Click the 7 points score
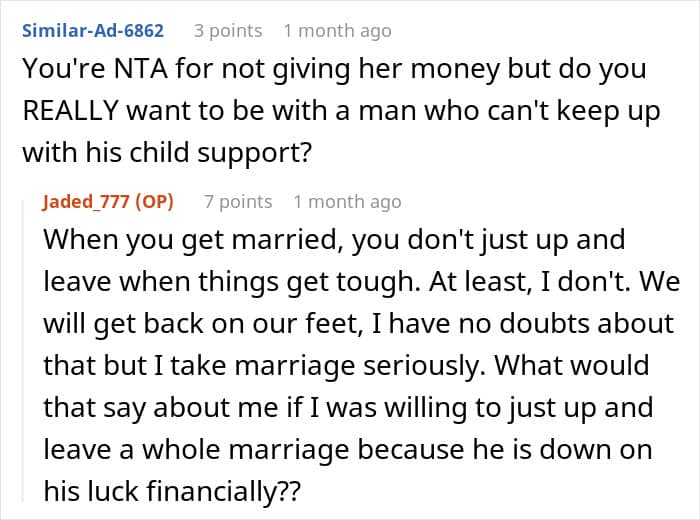Image resolution: width=700 pixels, height=520 pixels. tap(238, 201)
